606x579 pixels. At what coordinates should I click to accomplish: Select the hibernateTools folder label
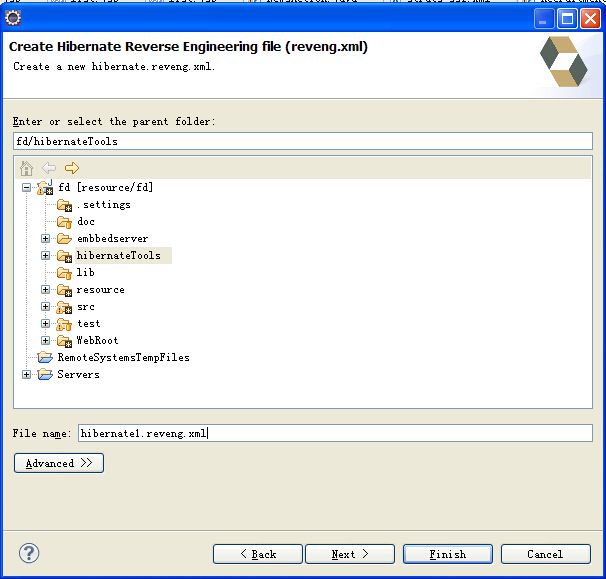pyautogui.click(x=119, y=256)
